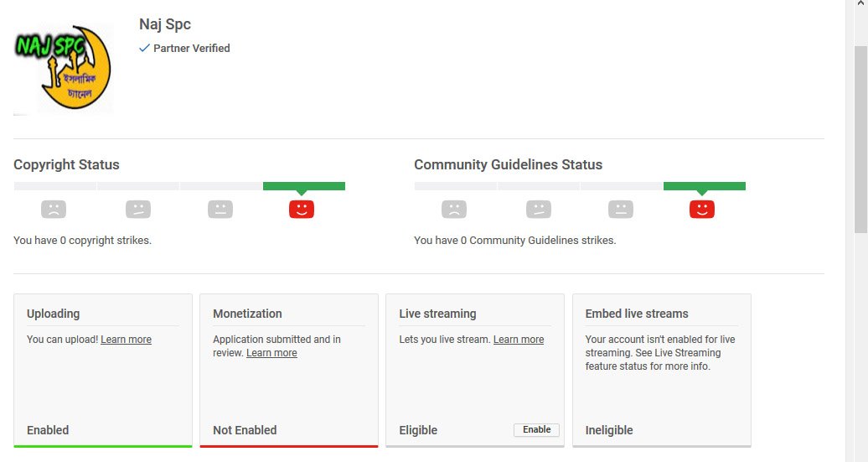This screenshot has height=462, width=868.
Task: Click the neutral face icon under Copyright Status
Action: coord(220,210)
